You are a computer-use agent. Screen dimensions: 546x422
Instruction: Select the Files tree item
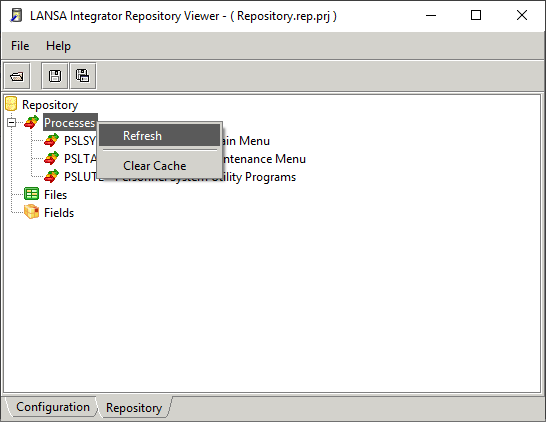[x=55, y=195]
